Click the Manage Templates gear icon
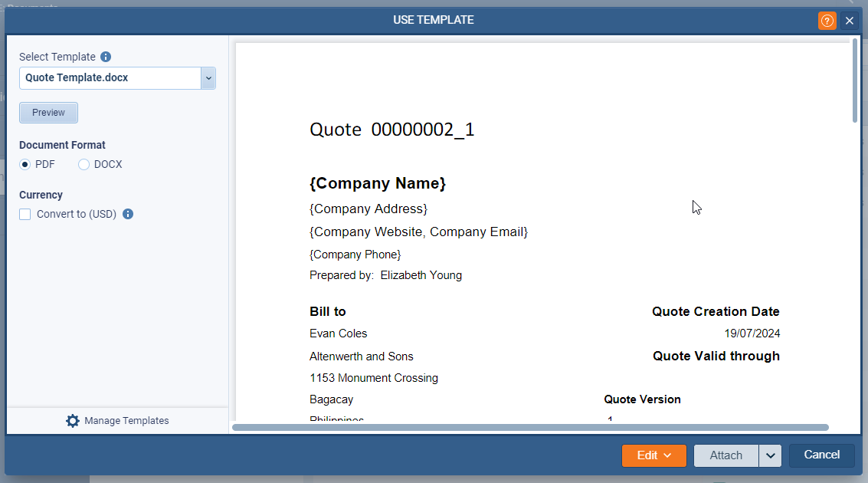 click(x=72, y=420)
